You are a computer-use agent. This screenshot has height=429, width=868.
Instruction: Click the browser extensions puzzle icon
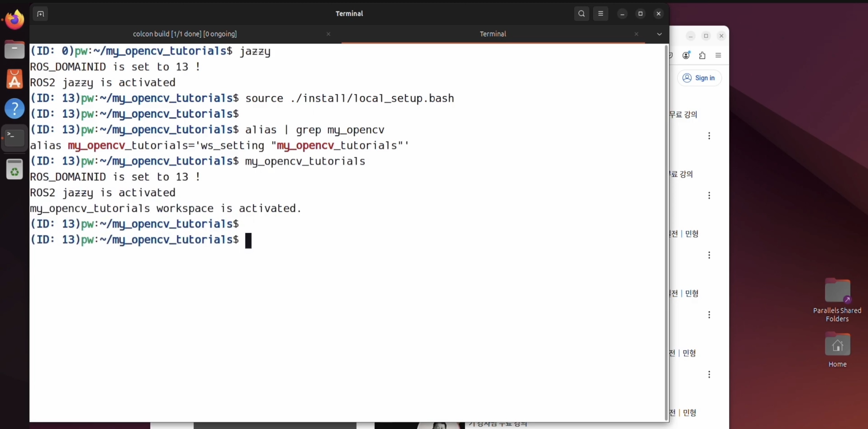click(x=702, y=55)
